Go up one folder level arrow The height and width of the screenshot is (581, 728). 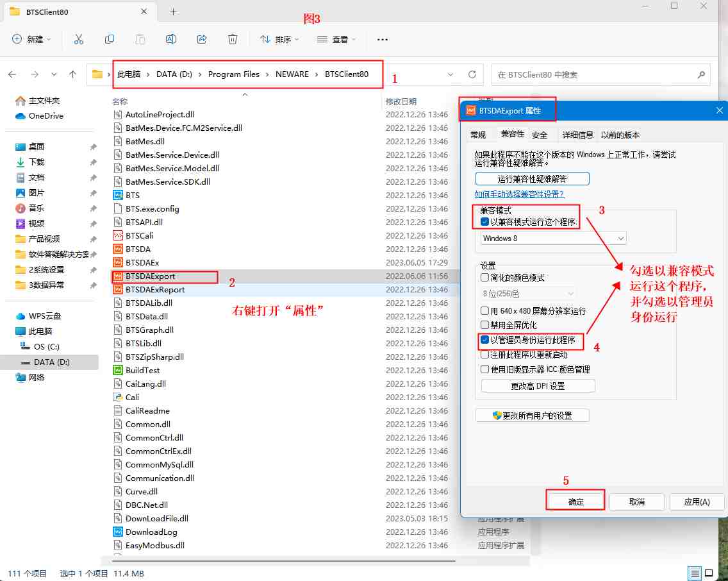(x=72, y=74)
